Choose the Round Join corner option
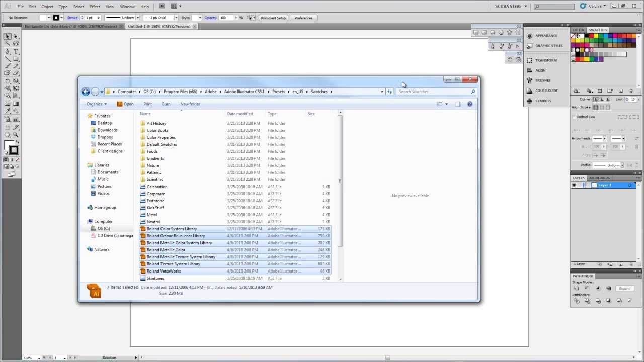Viewport: 644px width, 362px height. (x=602, y=99)
